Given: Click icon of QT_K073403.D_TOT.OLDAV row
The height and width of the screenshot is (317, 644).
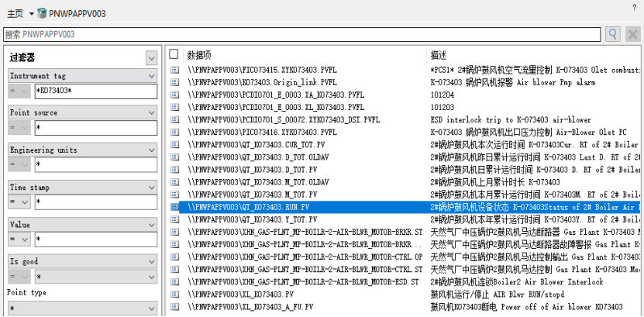Looking at the screenshot, I should [x=175, y=157].
